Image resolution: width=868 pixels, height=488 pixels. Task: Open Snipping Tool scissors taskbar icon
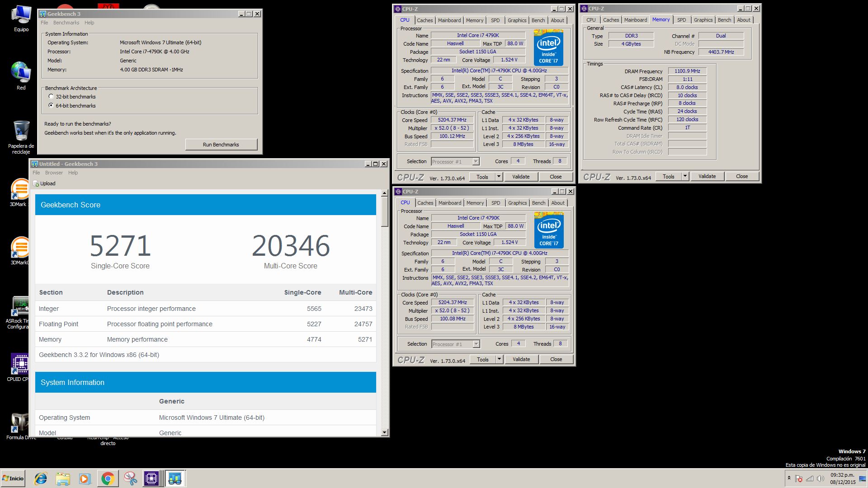tap(130, 479)
